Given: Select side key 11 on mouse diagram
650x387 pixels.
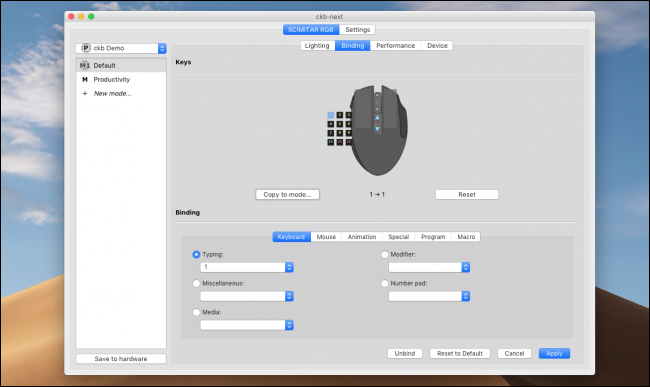Looking at the screenshot, I should [x=340, y=142].
